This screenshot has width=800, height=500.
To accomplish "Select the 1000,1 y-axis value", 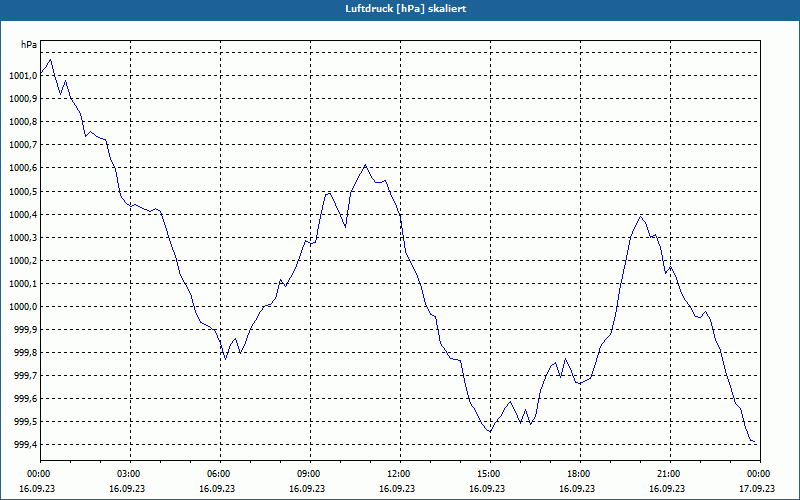I will 23,284.
